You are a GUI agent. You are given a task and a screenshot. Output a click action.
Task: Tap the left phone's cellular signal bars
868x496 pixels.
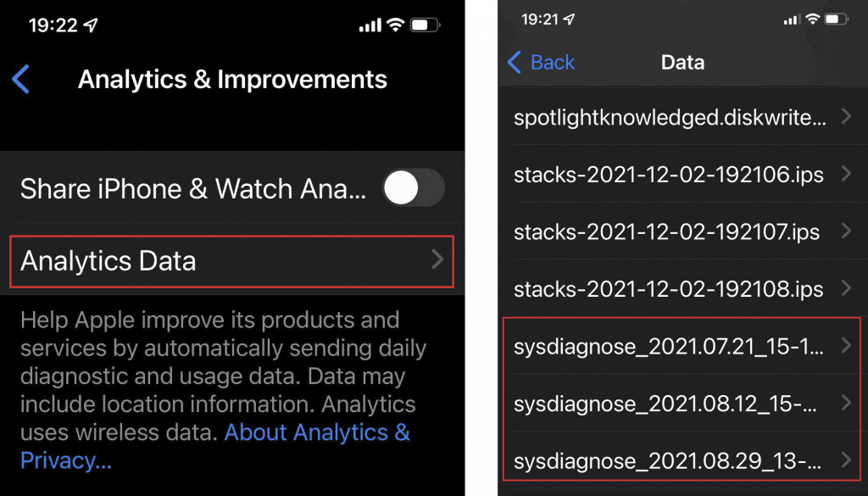point(370,26)
